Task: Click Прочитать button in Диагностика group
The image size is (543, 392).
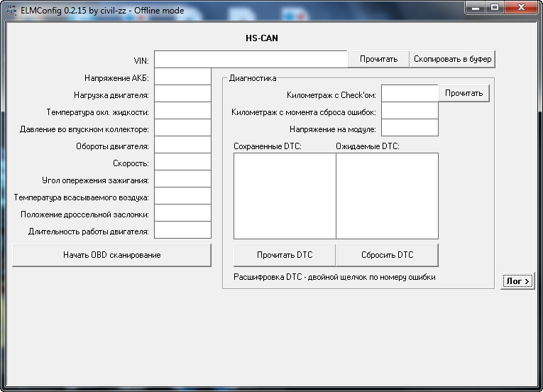Action: pos(464,93)
